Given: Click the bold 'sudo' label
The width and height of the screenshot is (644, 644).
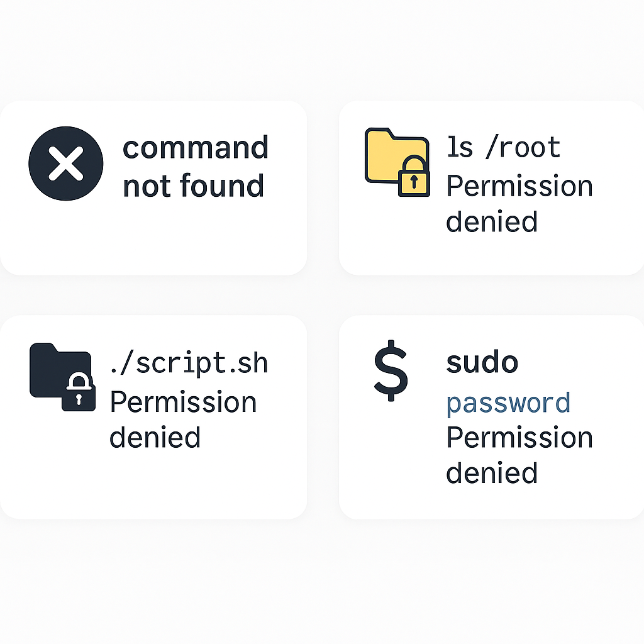Looking at the screenshot, I should tap(482, 362).
